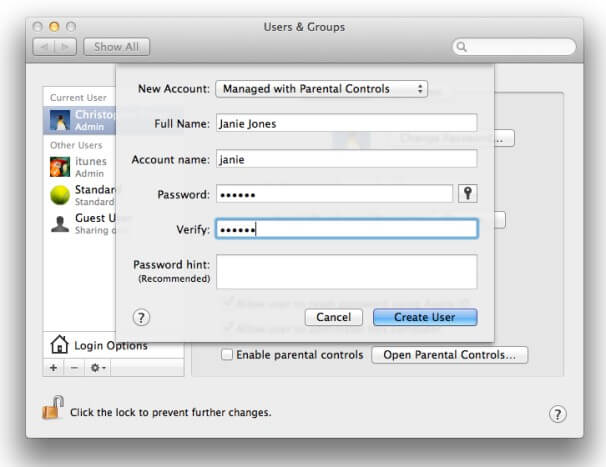The height and width of the screenshot is (467, 606).
Task: Click the help button at window bottom right
Action: (558, 414)
